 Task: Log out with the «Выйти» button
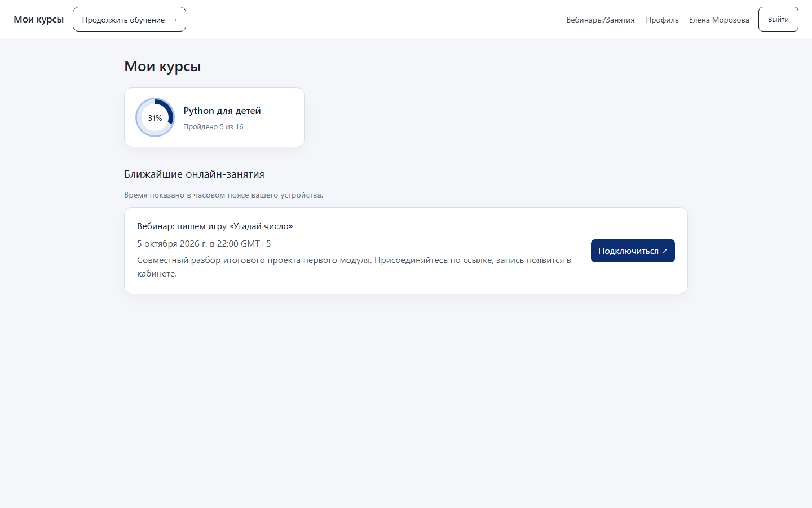coord(778,19)
